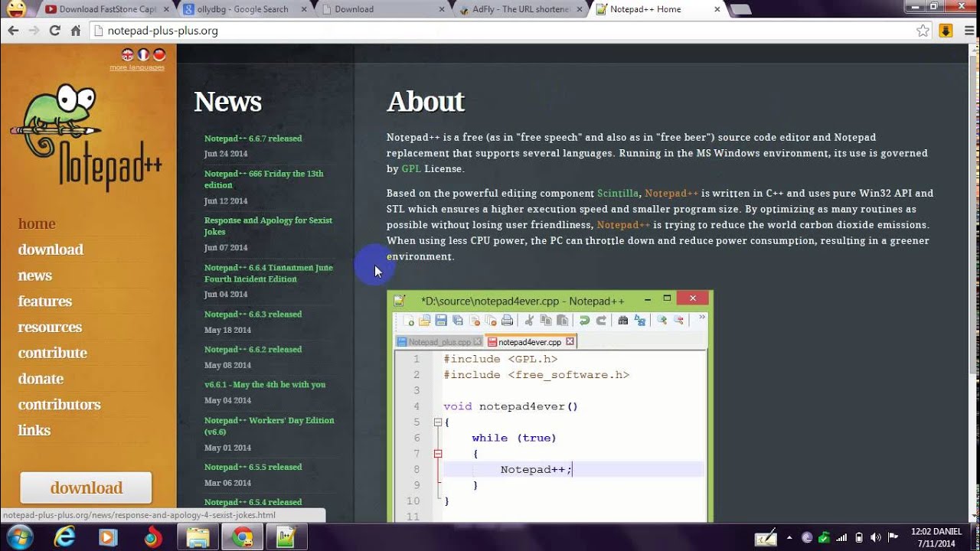Image resolution: width=980 pixels, height=551 pixels.
Task: Open the volume speaker tray icon
Action: pos(875,537)
